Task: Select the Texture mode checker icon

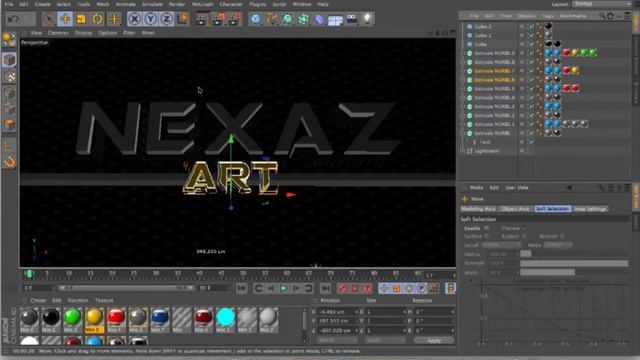Action: pos(9,76)
